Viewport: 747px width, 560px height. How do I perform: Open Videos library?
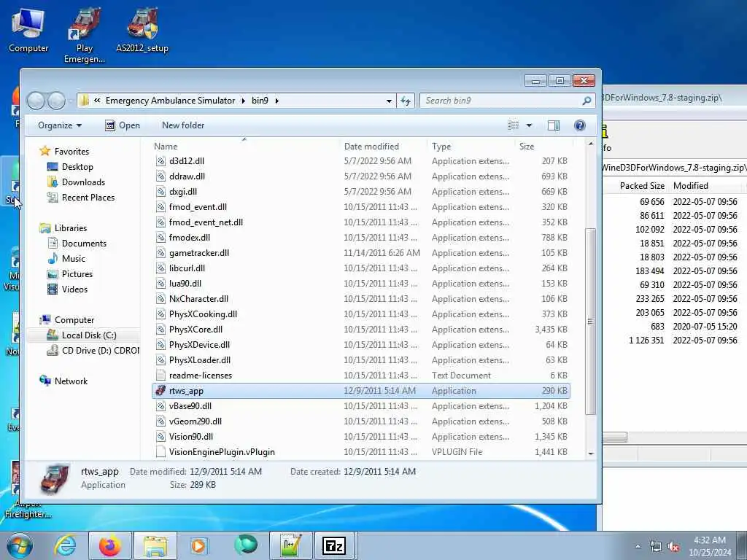74,289
